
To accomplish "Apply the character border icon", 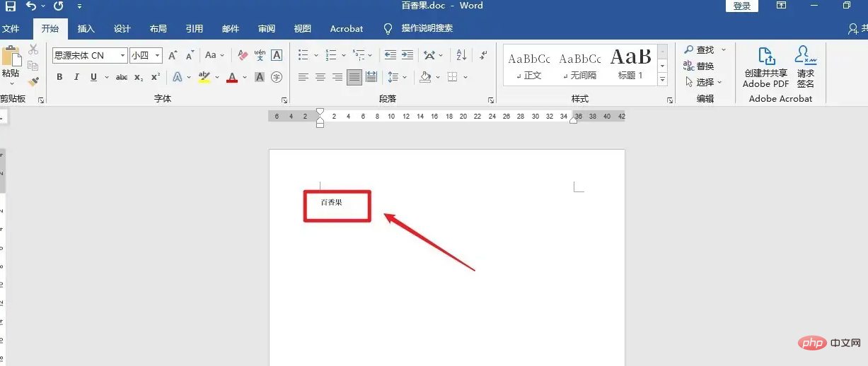I will tap(277, 55).
